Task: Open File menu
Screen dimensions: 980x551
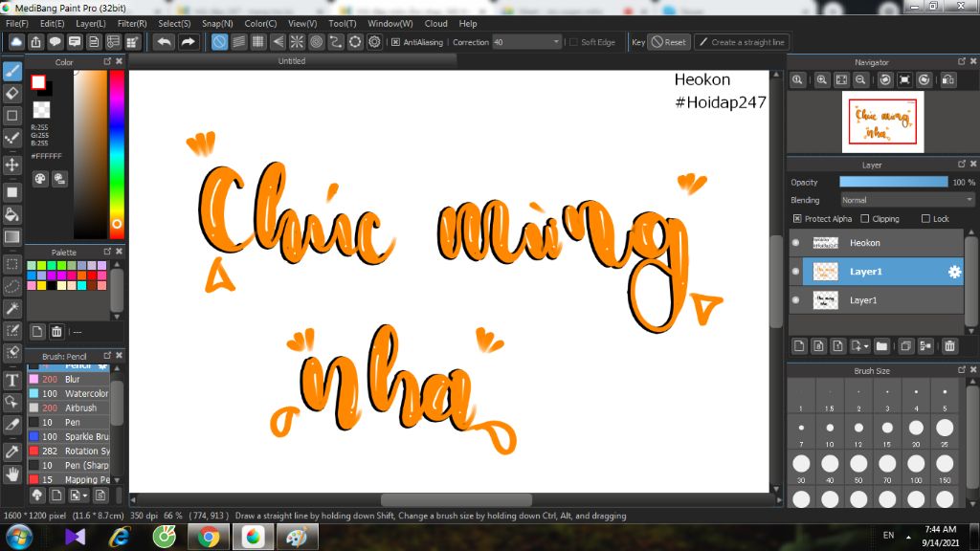Action: coord(17,23)
